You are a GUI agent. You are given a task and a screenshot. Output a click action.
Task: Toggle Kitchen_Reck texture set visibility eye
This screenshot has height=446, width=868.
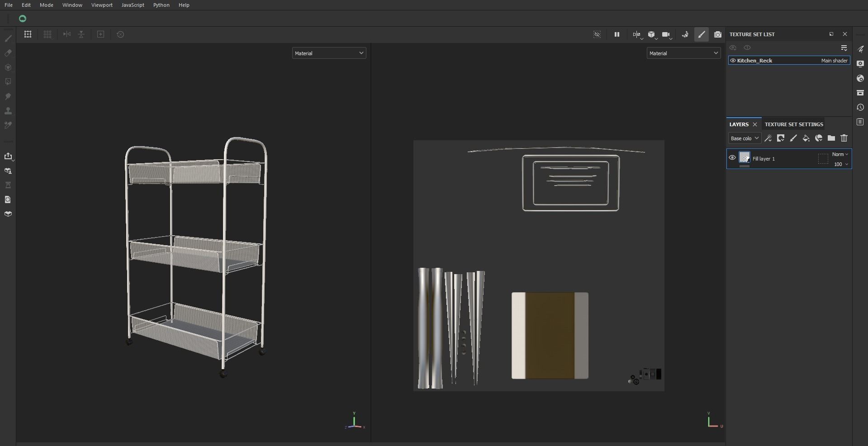[x=733, y=61]
